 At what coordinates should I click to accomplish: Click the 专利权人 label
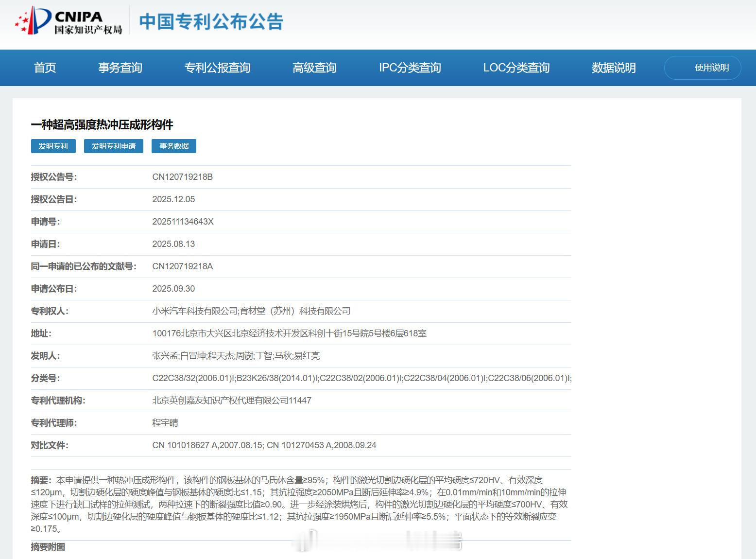(x=50, y=311)
